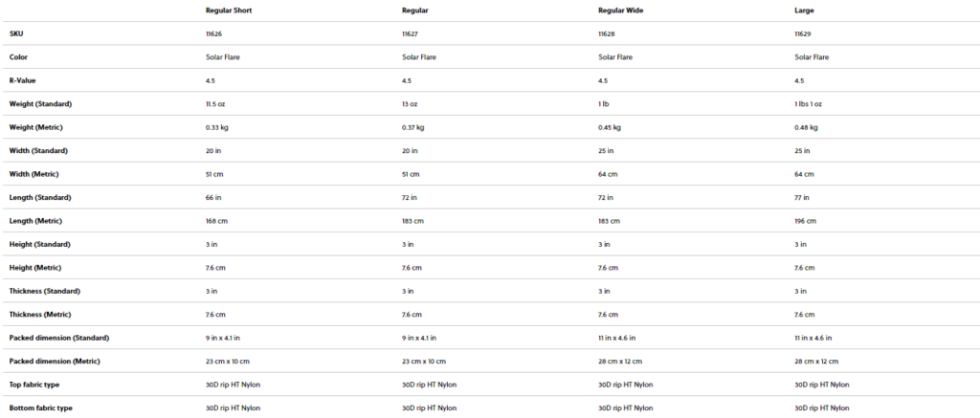980x418 pixels.
Task: Select the 0.45 kg weight cell
Action: 610,127
